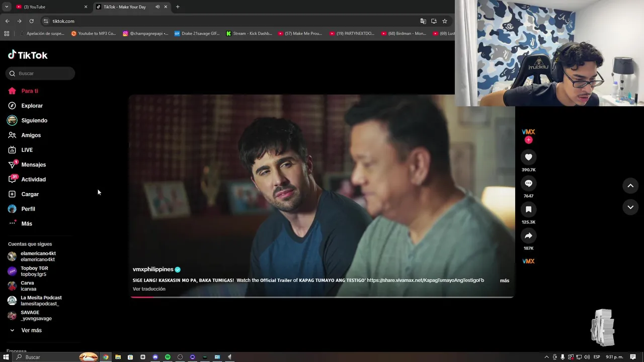Viewport: 644px width, 362px height.
Task: Click the tiktok.com address bar
Action: pyautogui.click(x=231, y=21)
